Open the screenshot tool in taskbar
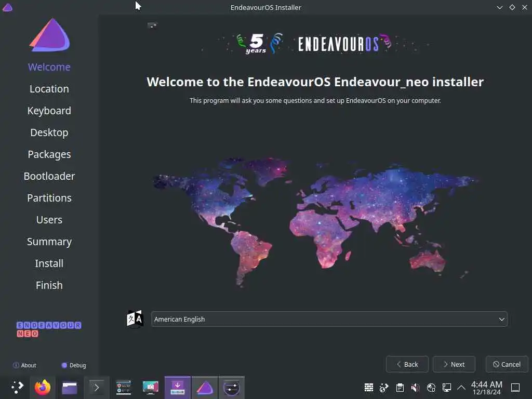532x399 pixels. coord(151,388)
